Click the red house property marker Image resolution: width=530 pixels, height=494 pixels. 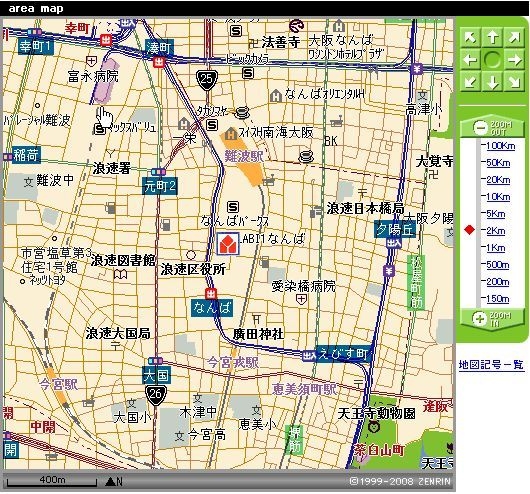(228, 243)
